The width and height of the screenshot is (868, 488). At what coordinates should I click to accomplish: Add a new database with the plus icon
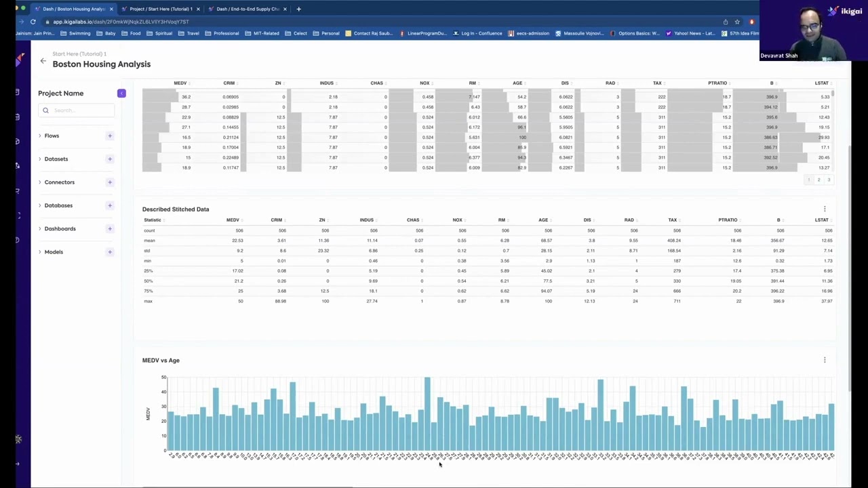tap(110, 205)
